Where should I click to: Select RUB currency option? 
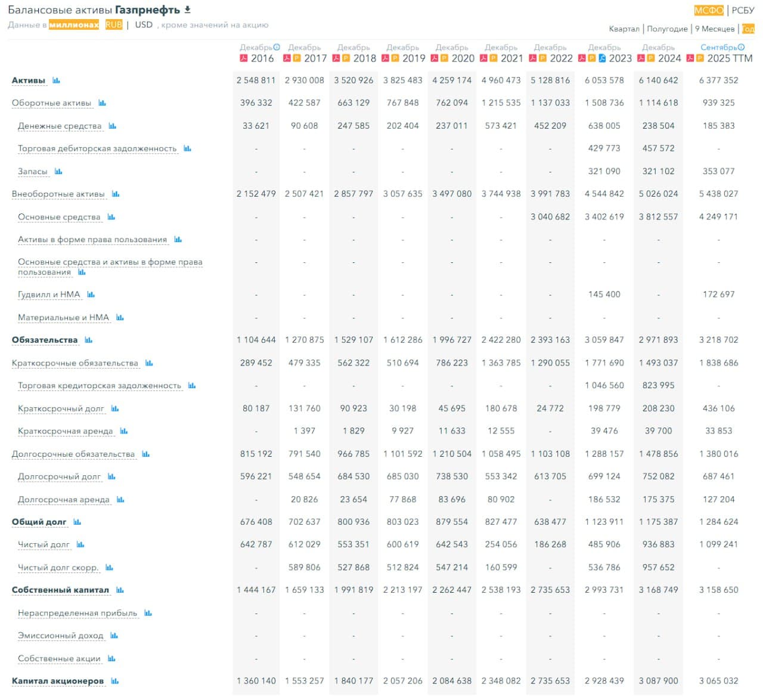click(113, 25)
